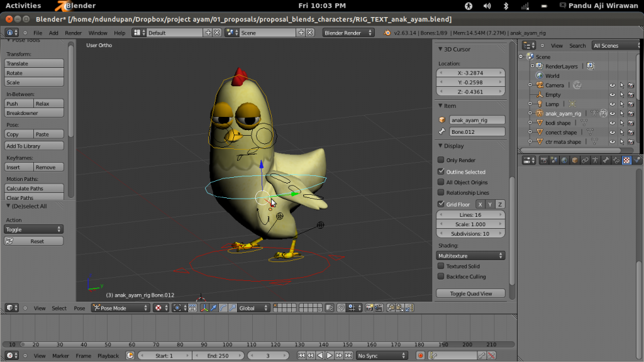This screenshot has height=362, width=644.
Task: Click the copy pose icon in 3D header
Action: (390, 308)
